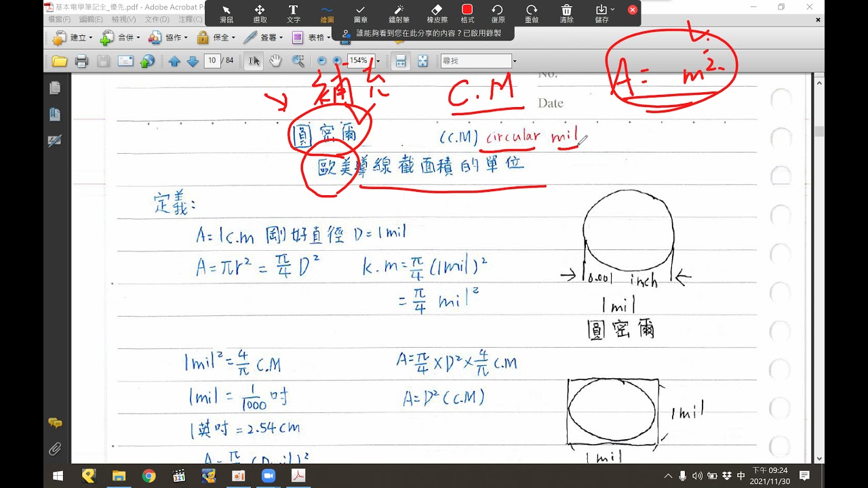Click the 尋找 find search field

tap(475, 61)
